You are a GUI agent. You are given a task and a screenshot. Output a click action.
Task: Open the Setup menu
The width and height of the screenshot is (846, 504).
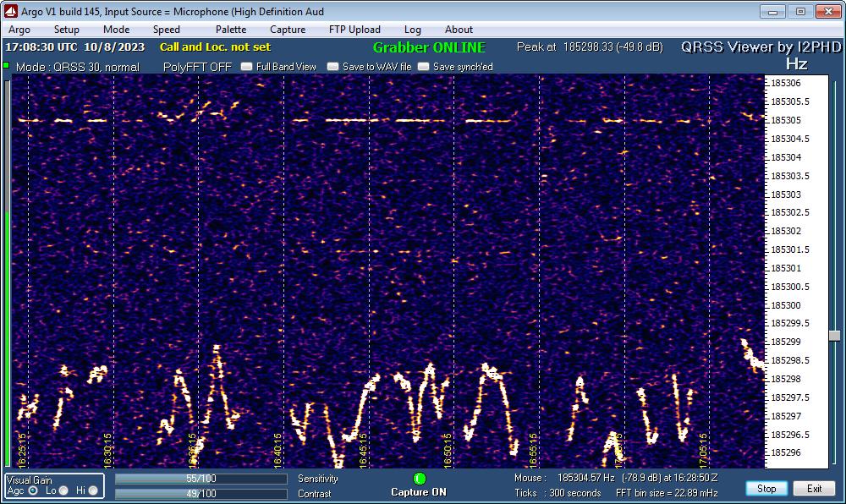point(66,30)
